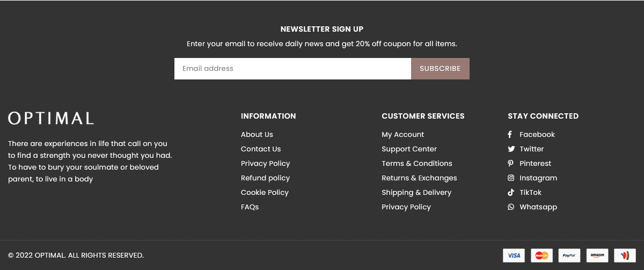Open the About Us link
Image resolution: width=644 pixels, height=270 pixels.
[257, 135]
